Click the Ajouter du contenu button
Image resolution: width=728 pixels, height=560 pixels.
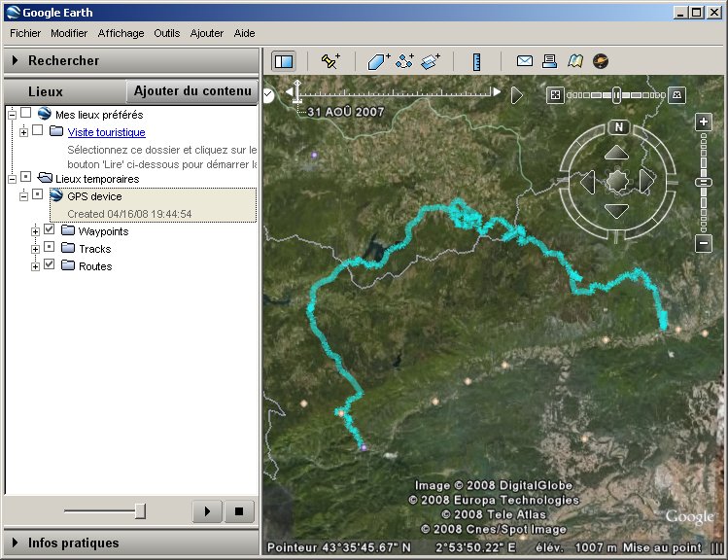(x=191, y=91)
